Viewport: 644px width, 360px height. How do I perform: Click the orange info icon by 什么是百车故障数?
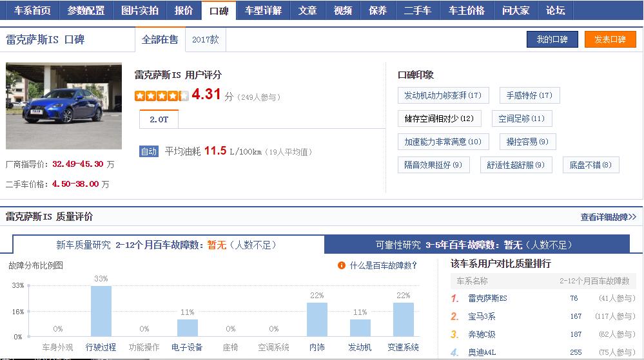(341, 265)
